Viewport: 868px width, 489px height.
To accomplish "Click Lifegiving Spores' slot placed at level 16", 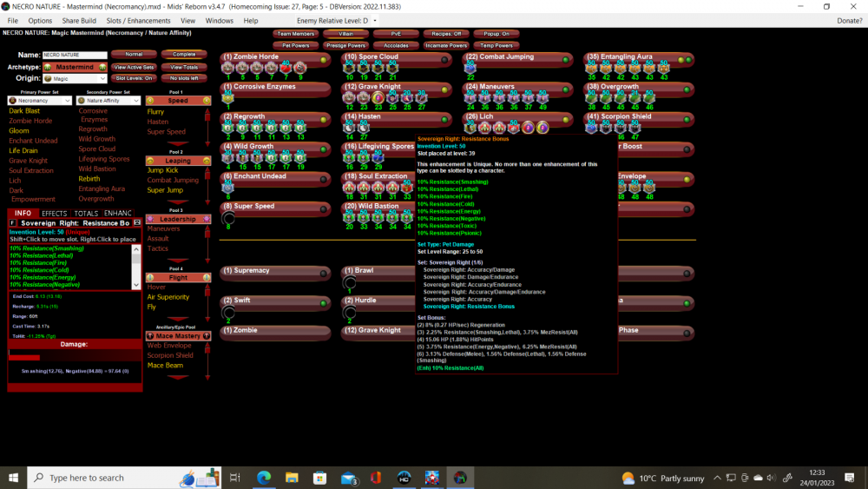I will (349, 158).
